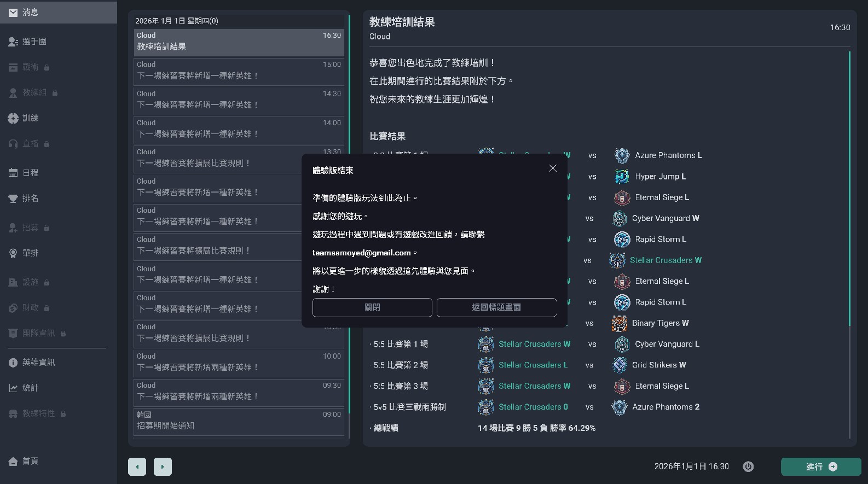The height and width of the screenshot is (484, 868).
Task: Select the 14:00 Cloud message
Action: 239,130
